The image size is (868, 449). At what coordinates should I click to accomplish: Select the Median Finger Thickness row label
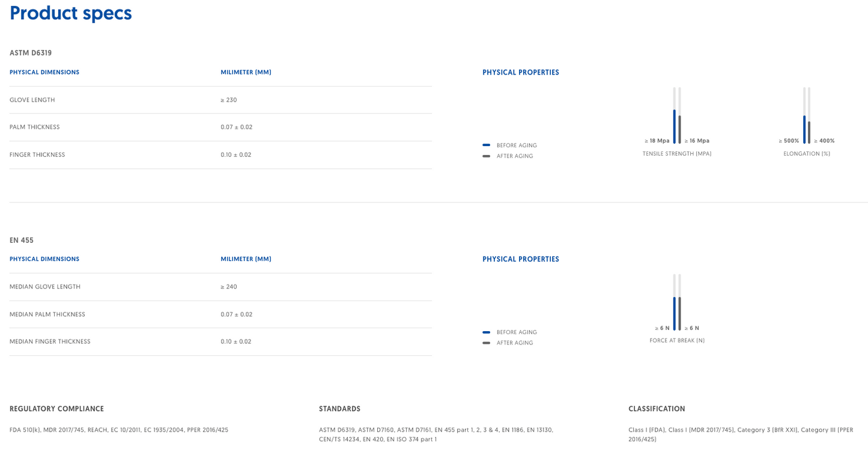[50, 341]
